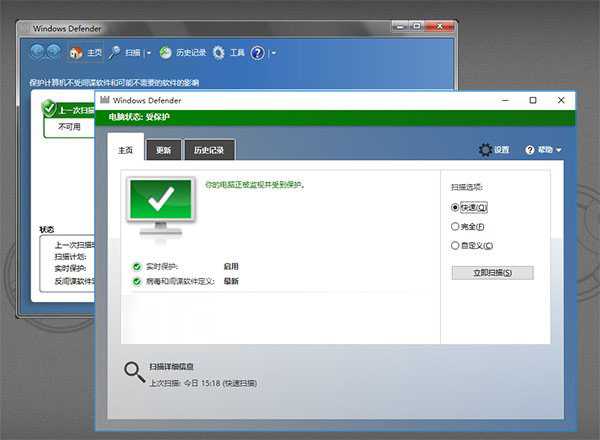Click the 设置 label next to gear

click(x=501, y=150)
